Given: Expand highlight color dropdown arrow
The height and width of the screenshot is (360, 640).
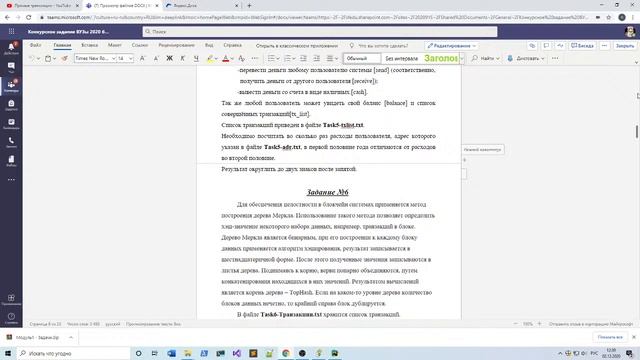Looking at the screenshot, I should [216, 58].
